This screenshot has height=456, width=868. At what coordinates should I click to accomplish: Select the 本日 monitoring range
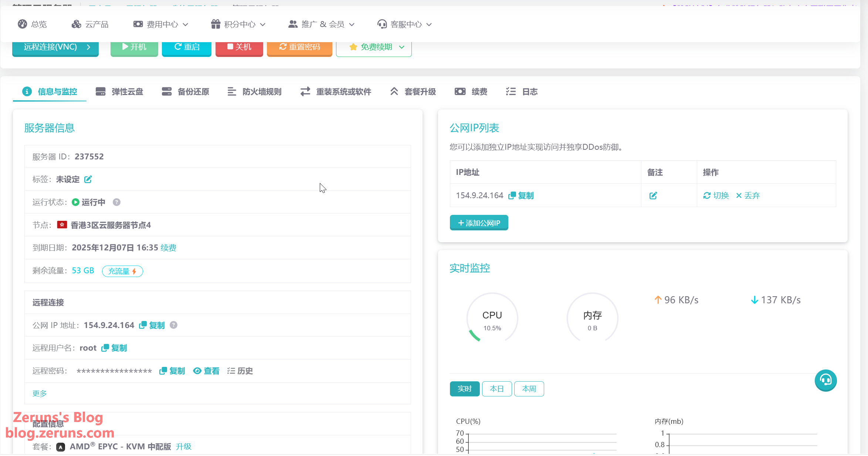(496, 389)
